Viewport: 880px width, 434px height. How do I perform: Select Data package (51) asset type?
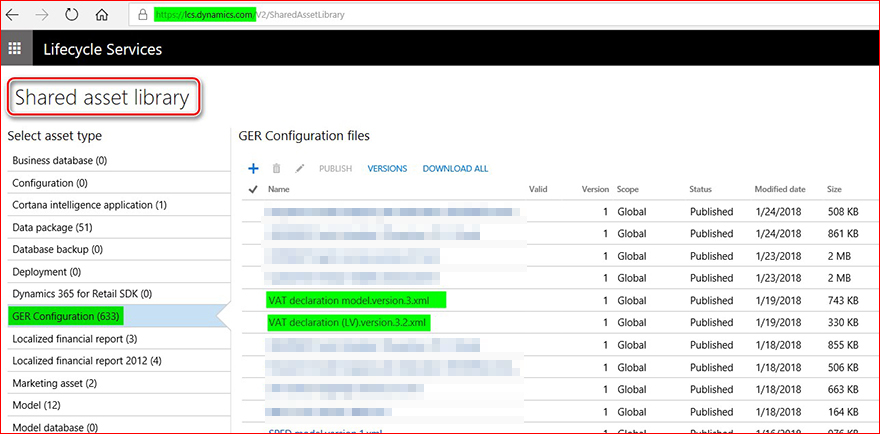[118, 227]
